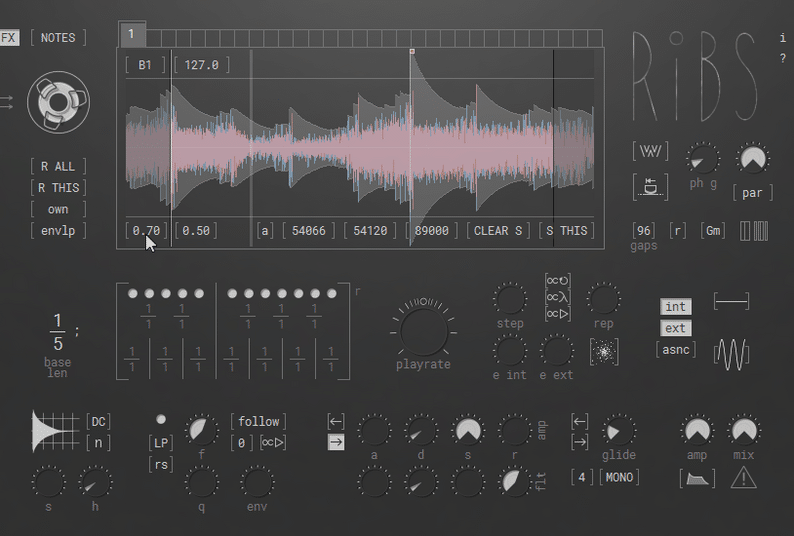Click the infinity play icon below follow
794x536 pixels.
pyautogui.click(x=273, y=443)
